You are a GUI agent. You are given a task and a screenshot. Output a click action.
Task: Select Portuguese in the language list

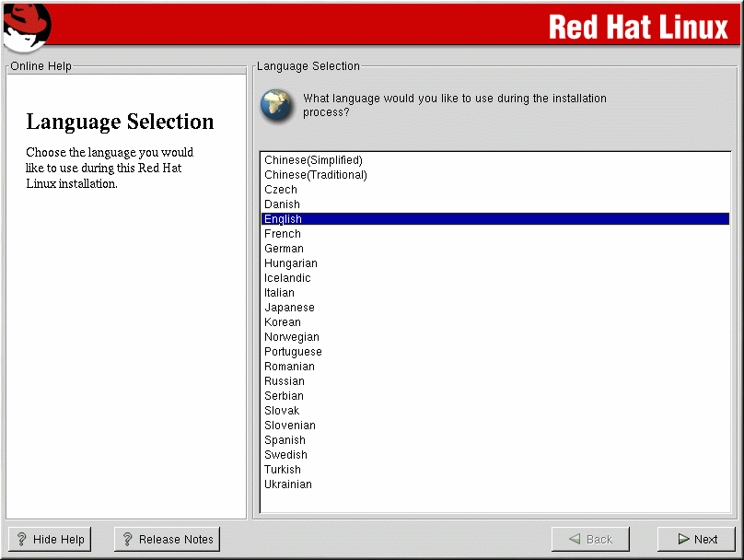click(293, 352)
